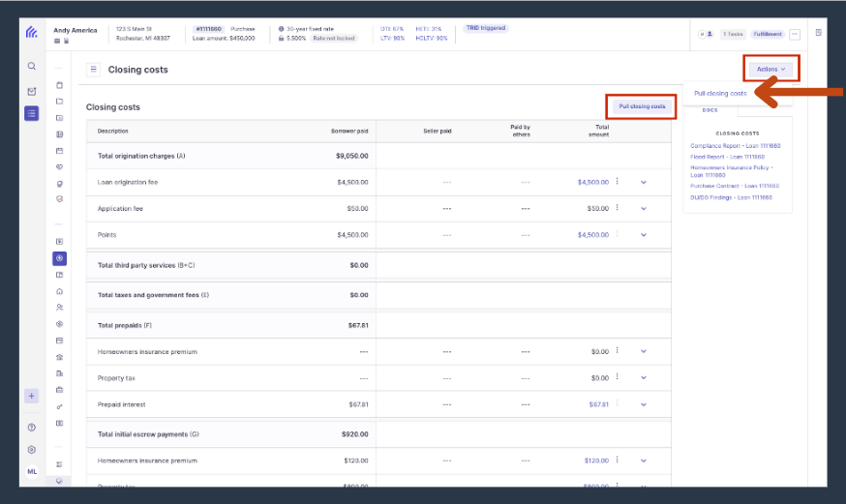Switch to the Docs tab
846x504 pixels.
pos(710,110)
